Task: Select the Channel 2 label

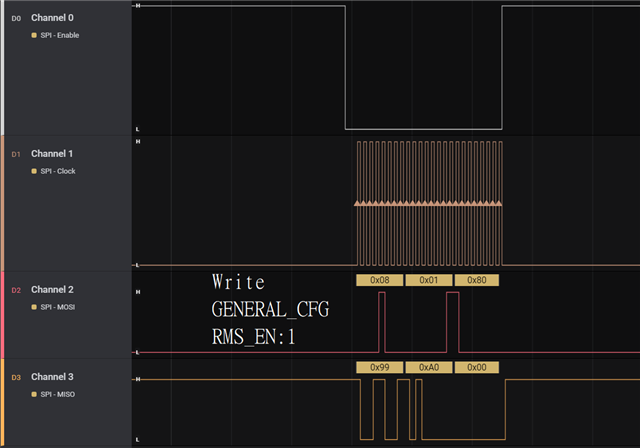Action: pos(52,290)
